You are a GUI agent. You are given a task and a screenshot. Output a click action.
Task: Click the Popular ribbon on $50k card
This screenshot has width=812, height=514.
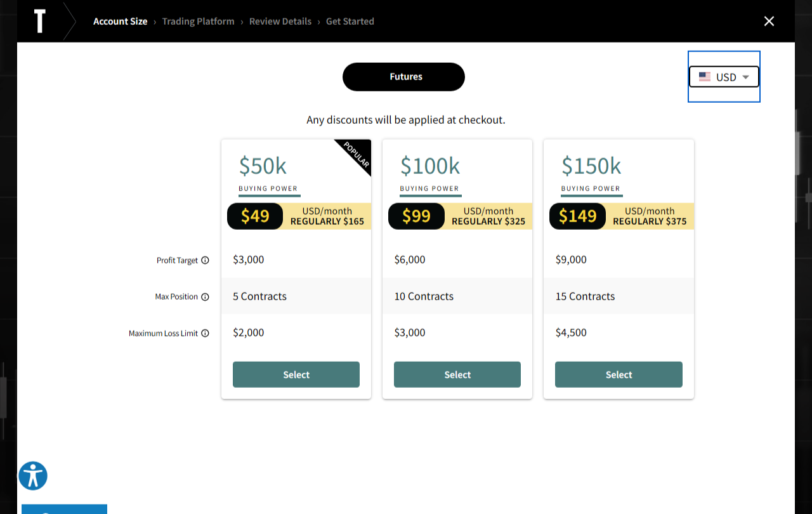coord(357,154)
